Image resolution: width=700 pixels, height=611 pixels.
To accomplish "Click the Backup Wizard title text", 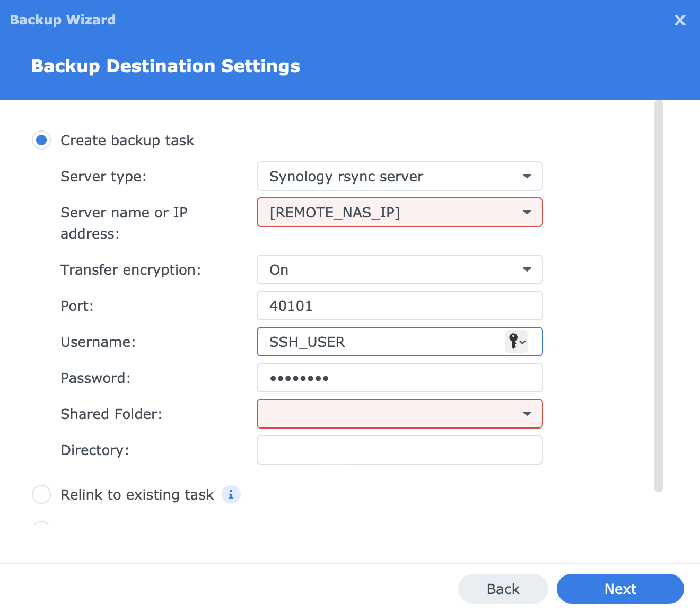I will (x=63, y=20).
